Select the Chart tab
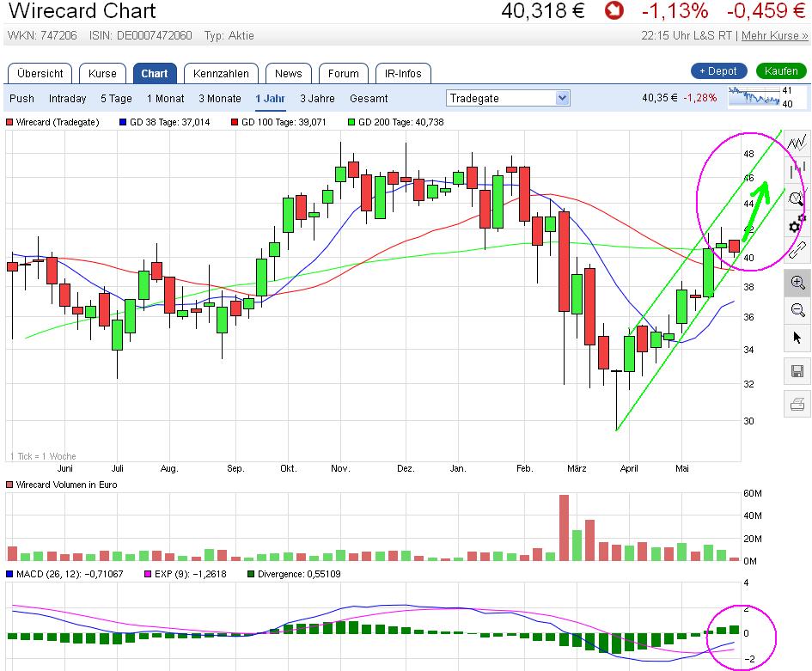This screenshot has width=812, height=671. point(155,74)
